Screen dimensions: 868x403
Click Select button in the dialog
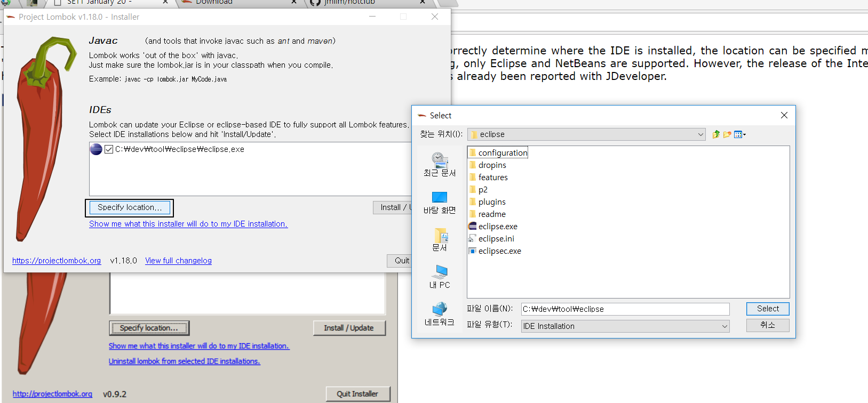(x=768, y=309)
